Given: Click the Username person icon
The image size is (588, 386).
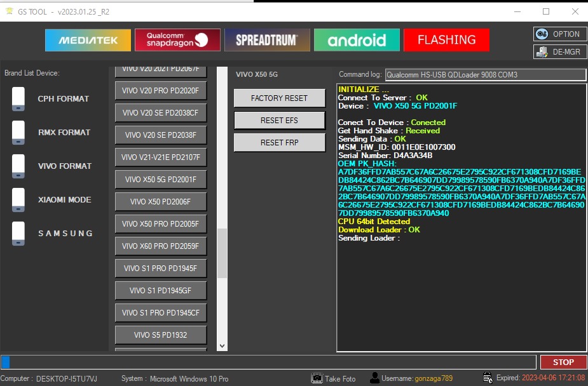Looking at the screenshot, I should [374, 378].
